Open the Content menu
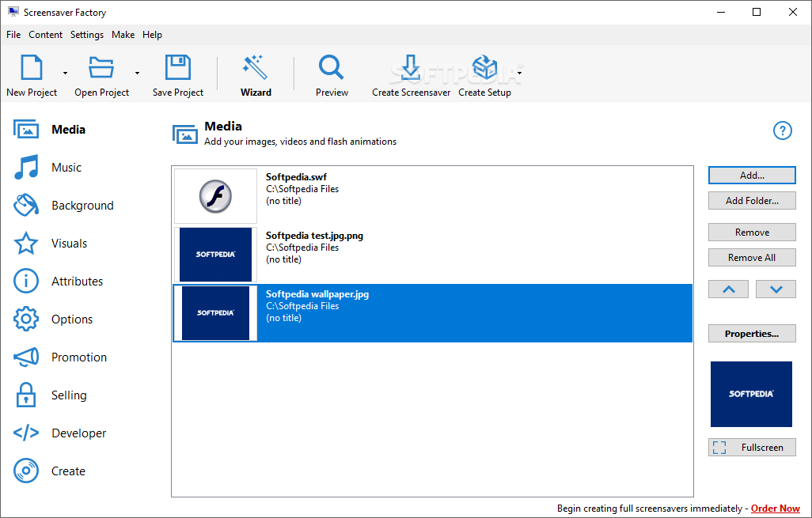This screenshot has height=518, width=812. tap(46, 35)
